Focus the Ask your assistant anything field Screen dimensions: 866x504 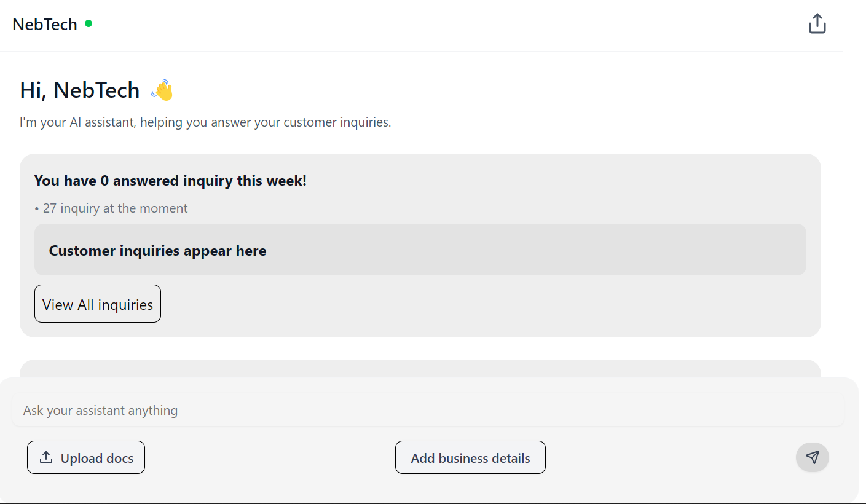tap(428, 410)
